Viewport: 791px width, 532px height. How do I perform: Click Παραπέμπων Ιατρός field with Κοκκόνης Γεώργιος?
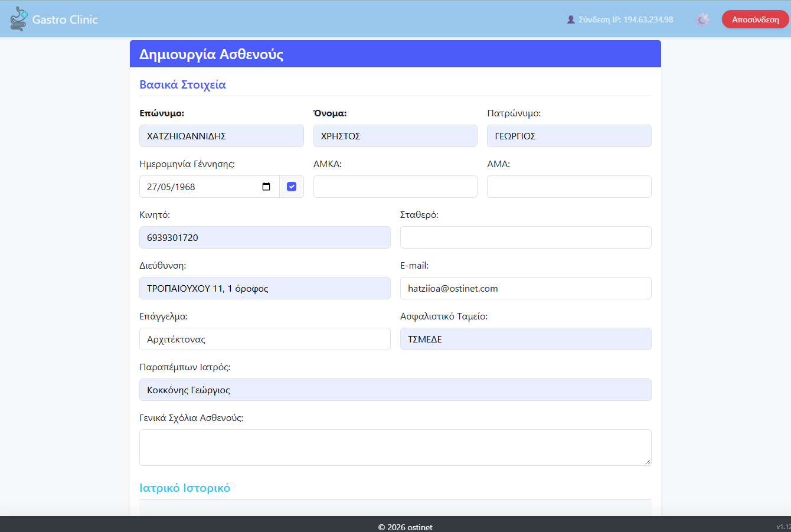pyautogui.click(x=395, y=390)
